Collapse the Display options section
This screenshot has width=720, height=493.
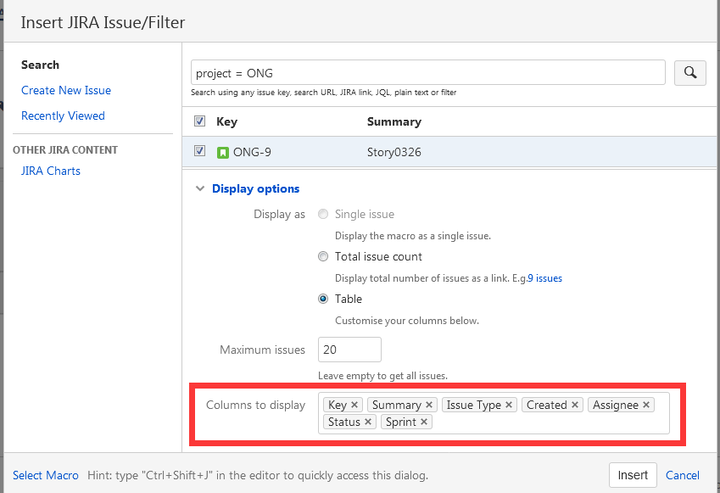click(248, 189)
